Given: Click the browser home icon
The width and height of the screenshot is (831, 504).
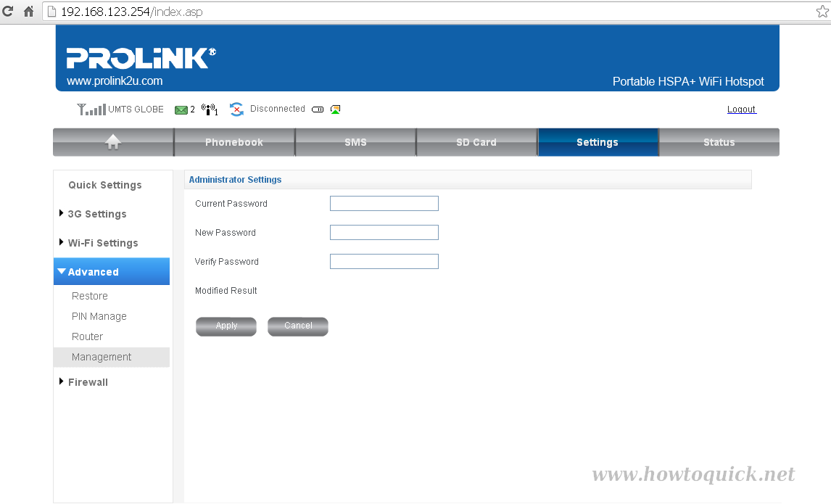Looking at the screenshot, I should (28, 12).
